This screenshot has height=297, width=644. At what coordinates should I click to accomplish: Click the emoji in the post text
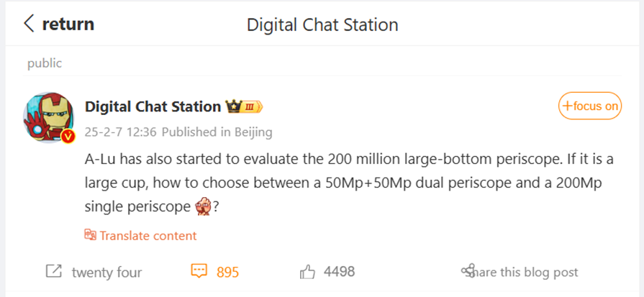[x=203, y=206]
